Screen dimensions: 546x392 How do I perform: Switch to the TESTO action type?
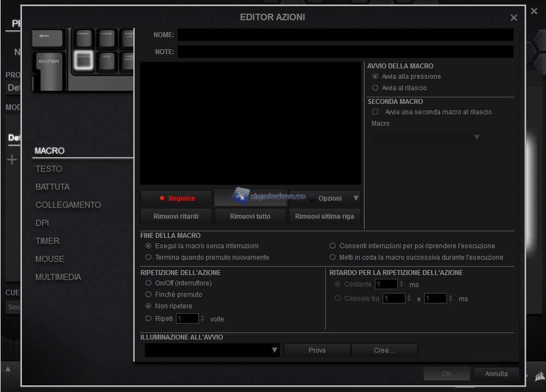[49, 169]
